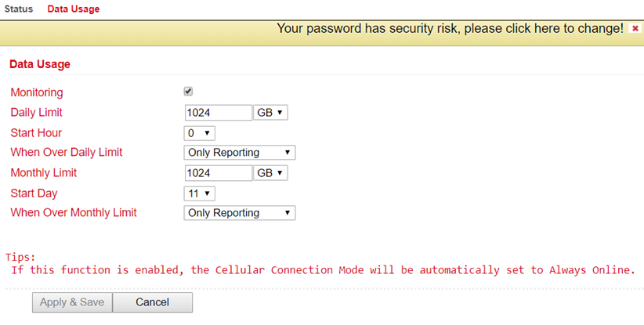
Task: Click the Tips text about Cellular Connection Mode
Action: coord(324,270)
